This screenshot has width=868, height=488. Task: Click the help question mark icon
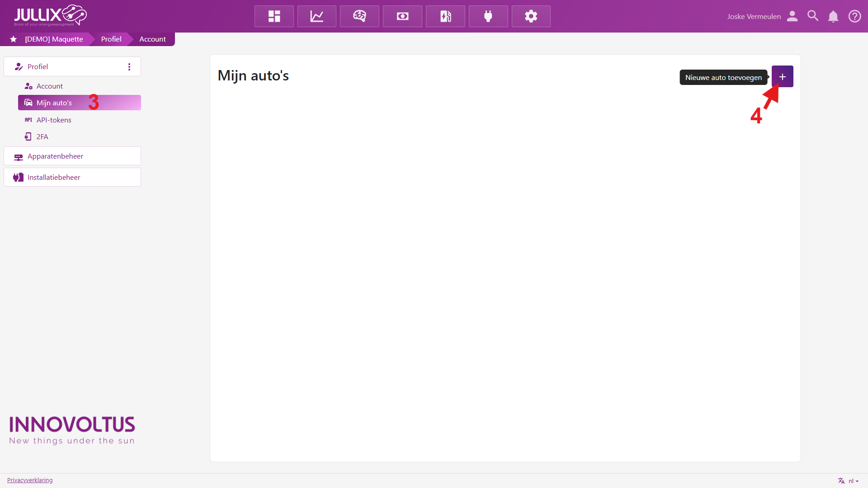[854, 16]
